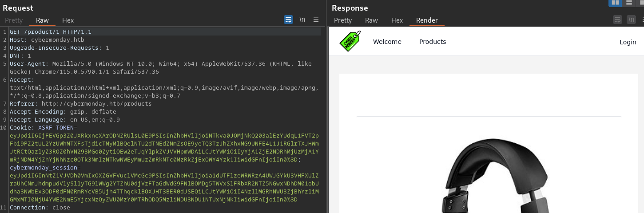Click the 'Connection: close' header line
Viewport: 644px width, 213px height.
[40, 208]
